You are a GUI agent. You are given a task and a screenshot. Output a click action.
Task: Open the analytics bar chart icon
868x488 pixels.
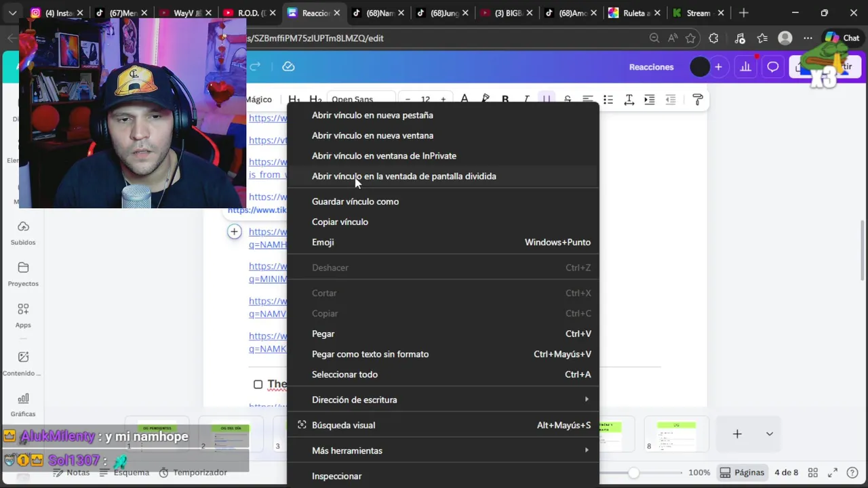point(746,66)
